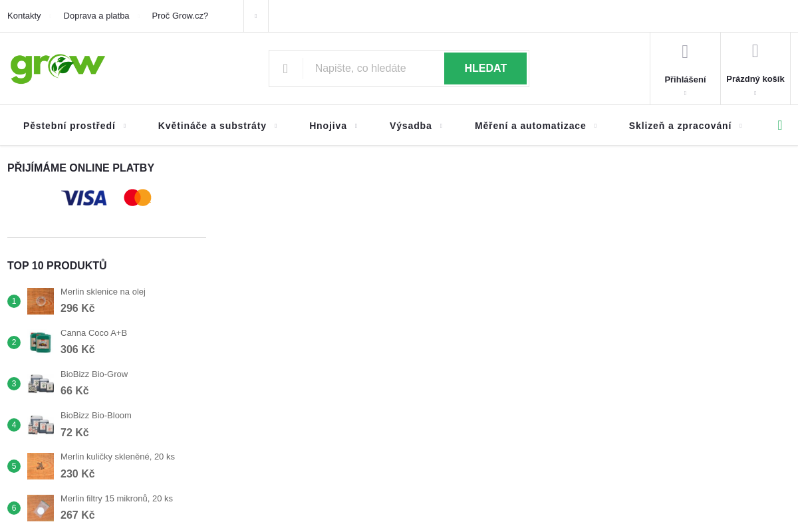Open Merlin kuličky skleněné, 20 ks link
798x532 pixels.
pyautogui.click(x=118, y=457)
